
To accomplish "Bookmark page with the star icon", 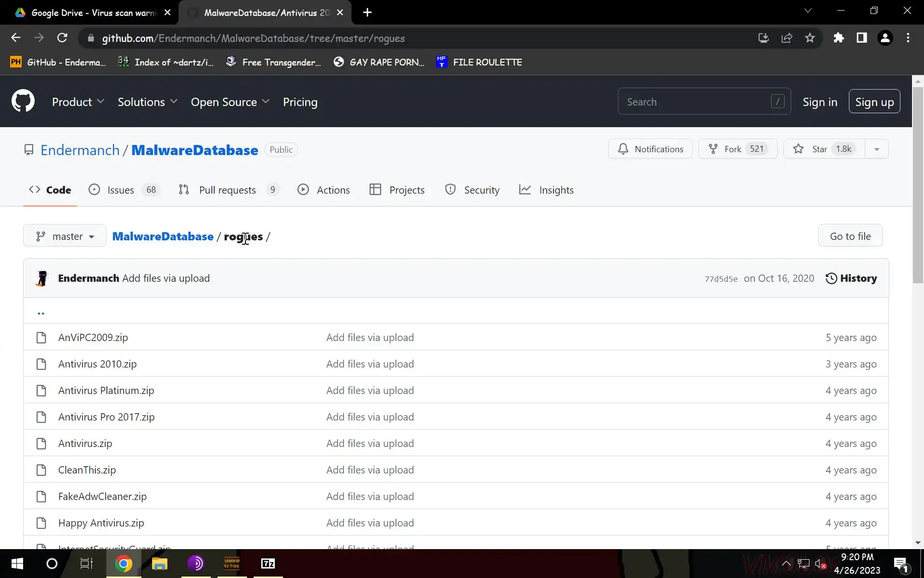I will (810, 38).
